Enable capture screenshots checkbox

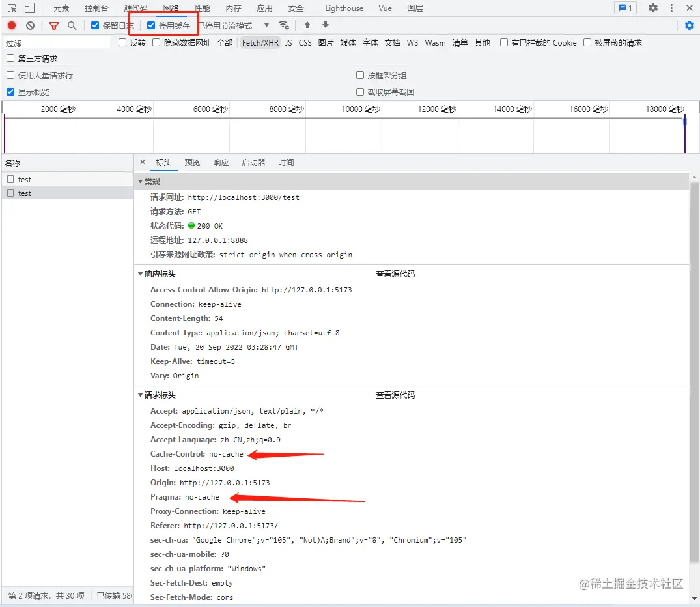coord(360,92)
